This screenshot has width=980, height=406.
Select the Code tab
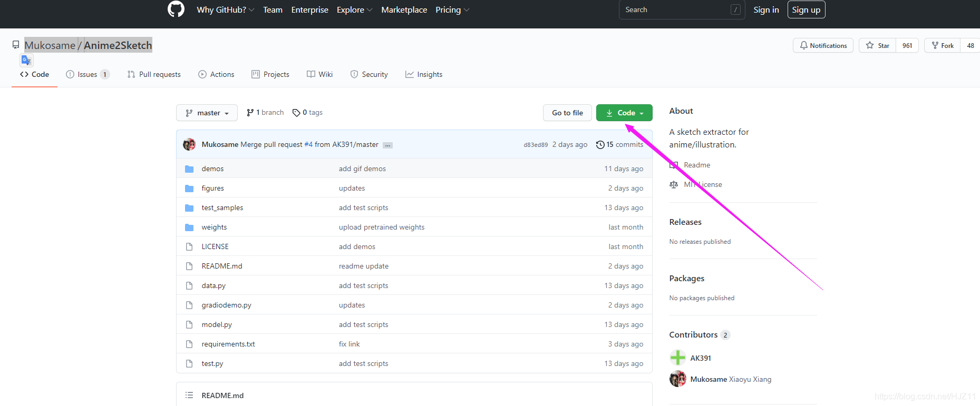coord(34,74)
